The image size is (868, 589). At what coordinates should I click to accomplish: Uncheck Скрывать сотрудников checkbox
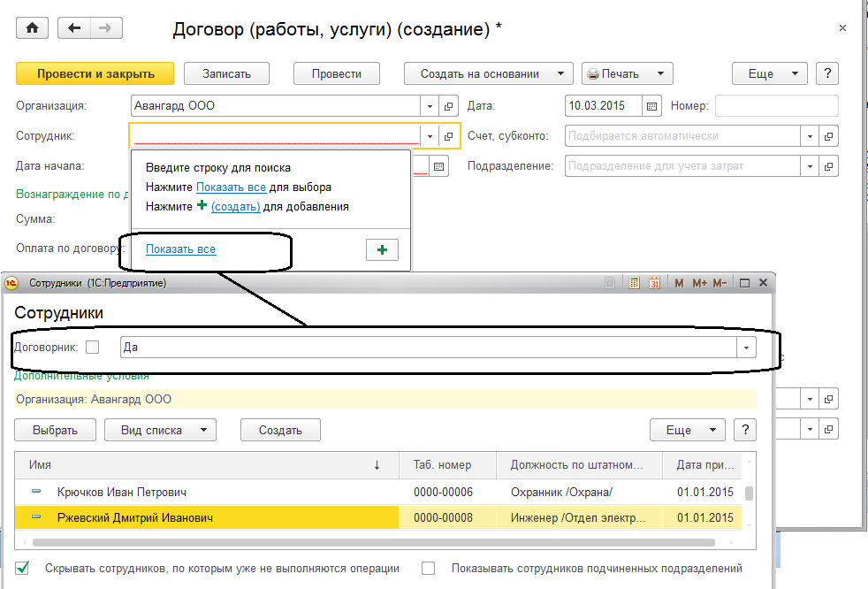[23, 569]
